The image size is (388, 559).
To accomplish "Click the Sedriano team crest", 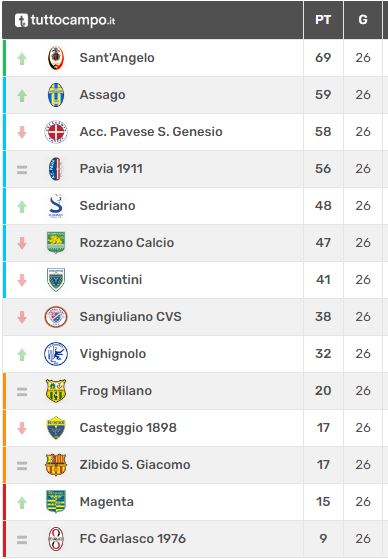I will 56,206.
